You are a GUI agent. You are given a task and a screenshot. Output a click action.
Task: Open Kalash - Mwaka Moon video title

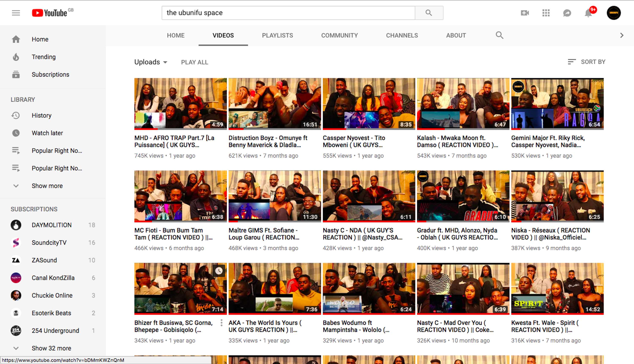click(457, 141)
